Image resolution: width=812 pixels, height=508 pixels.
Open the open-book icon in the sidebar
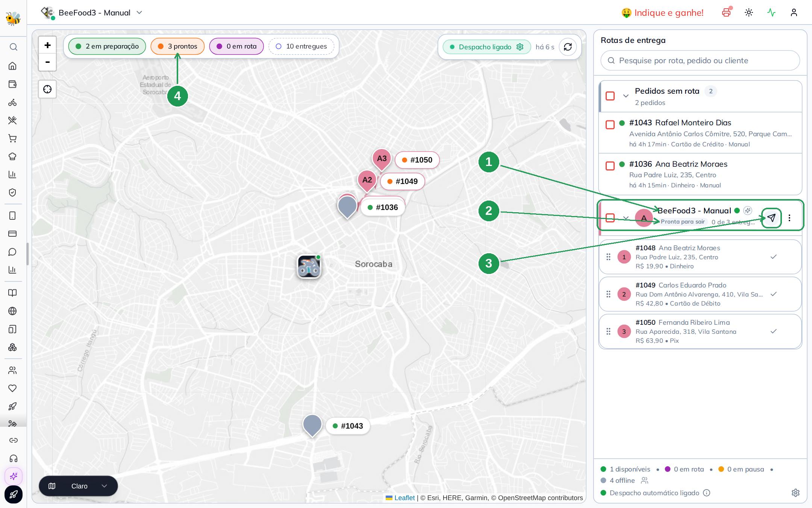tap(13, 293)
